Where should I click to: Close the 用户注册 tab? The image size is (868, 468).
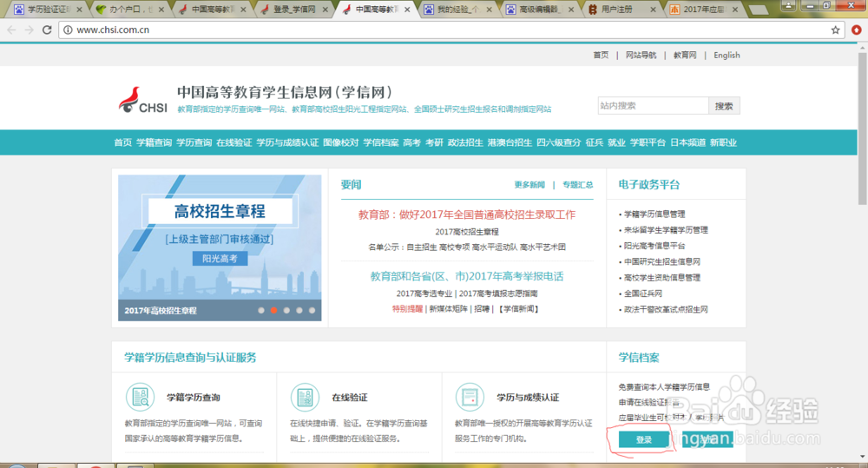coord(654,10)
